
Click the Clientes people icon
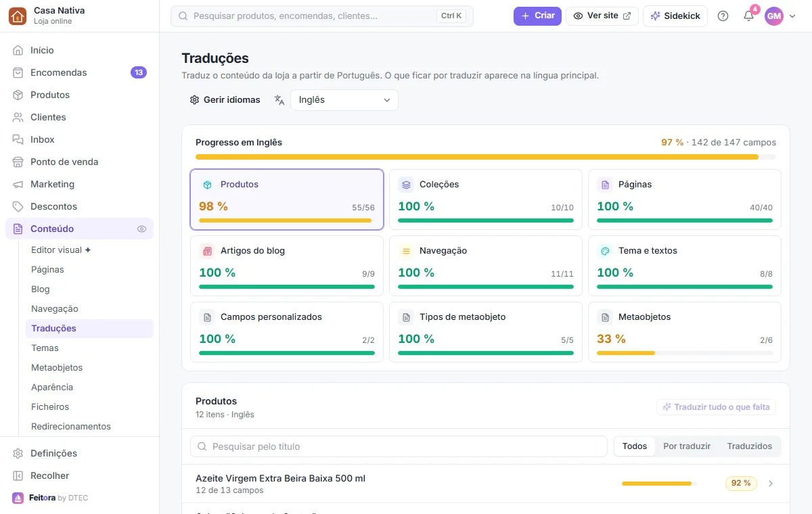click(18, 117)
